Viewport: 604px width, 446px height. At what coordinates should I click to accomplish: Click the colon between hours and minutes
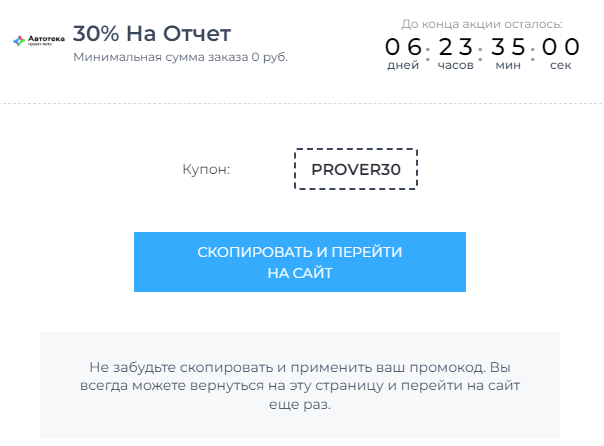point(480,54)
